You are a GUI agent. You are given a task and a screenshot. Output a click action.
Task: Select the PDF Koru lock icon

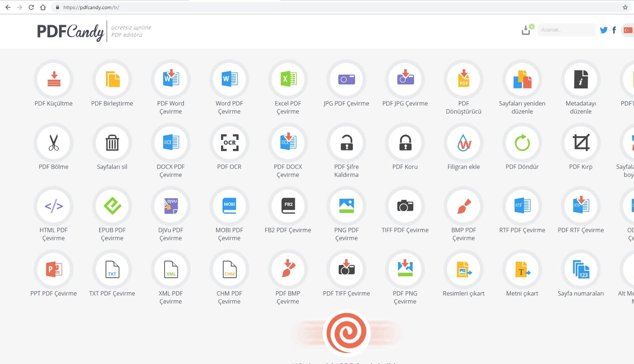pos(405,143)
